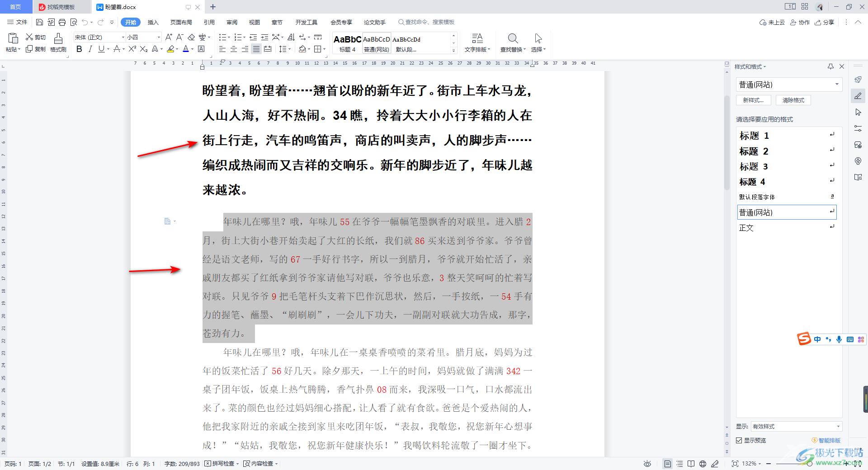Click yellow text highlight color swatch
The height and width of the screenshot is (470, 868).
coord(170,49)
